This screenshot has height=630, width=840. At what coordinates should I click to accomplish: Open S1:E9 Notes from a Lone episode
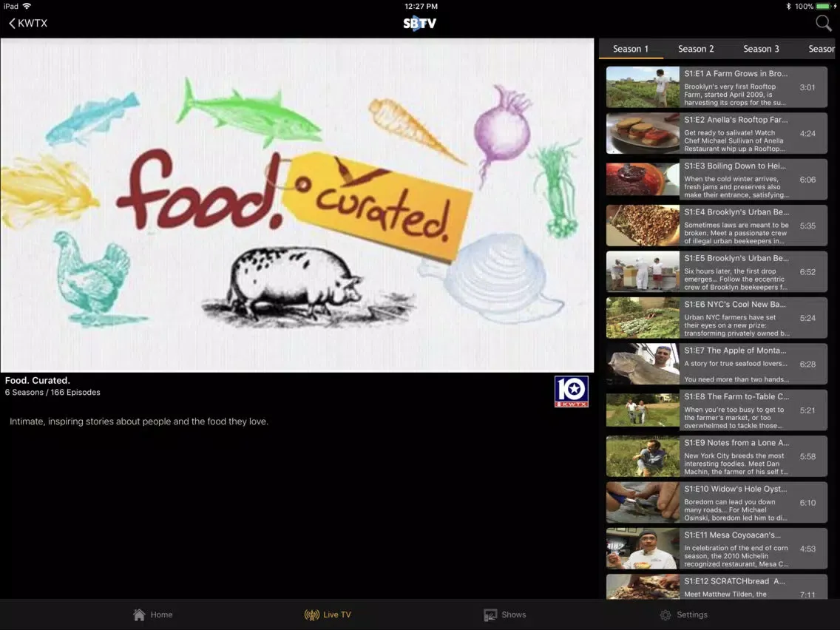716,456
